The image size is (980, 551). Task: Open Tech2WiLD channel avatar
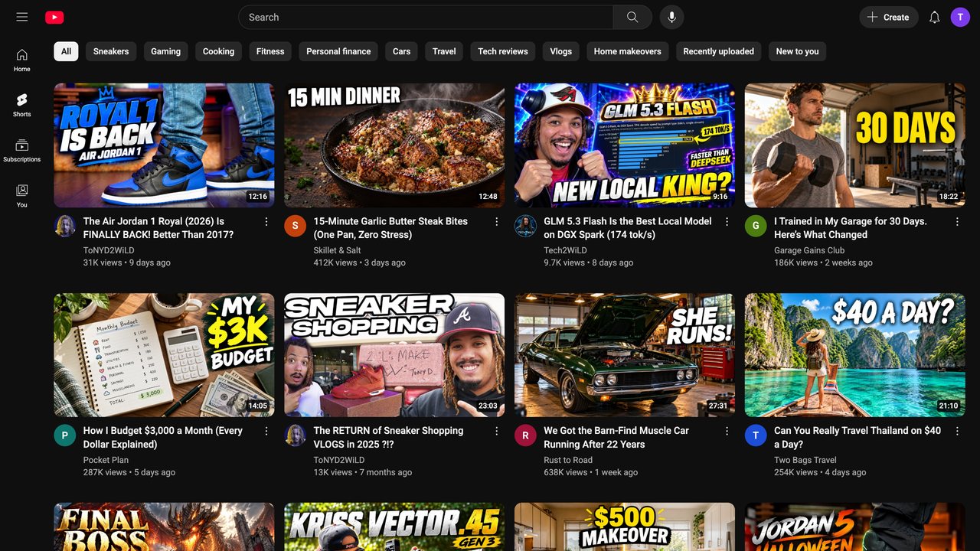click(x=525, y=226)
